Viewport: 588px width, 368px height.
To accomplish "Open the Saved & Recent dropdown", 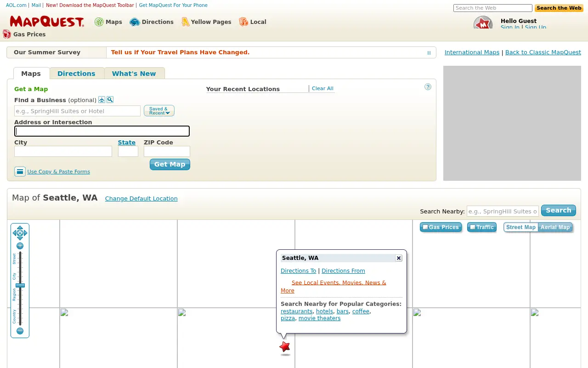I will point(159,111).
